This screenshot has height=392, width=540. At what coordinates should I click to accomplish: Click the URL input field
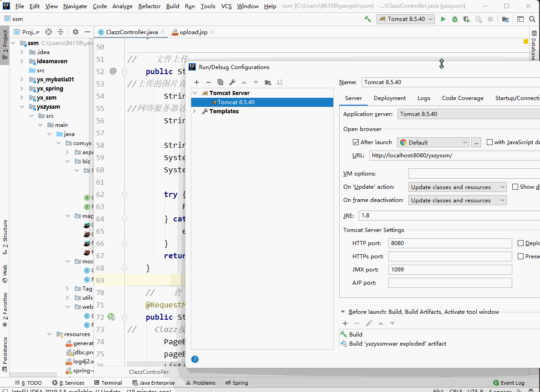click(x=454, y=156)
